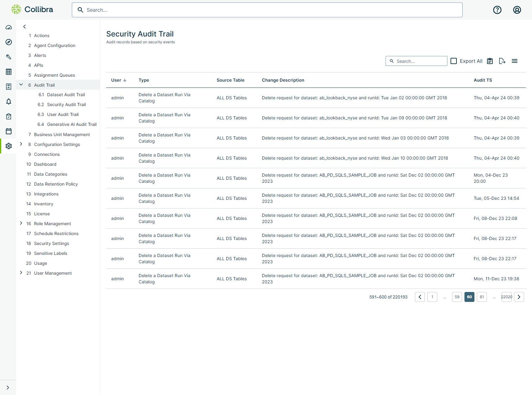Open Usage menu item
The image size is (532, 395).
[41, 263]
